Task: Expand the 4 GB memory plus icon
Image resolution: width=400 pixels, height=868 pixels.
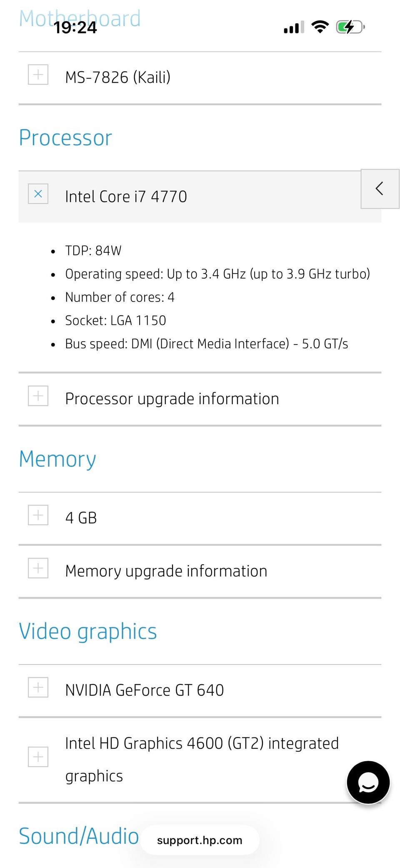Action: pyautogui.click(x=38, y=515)
